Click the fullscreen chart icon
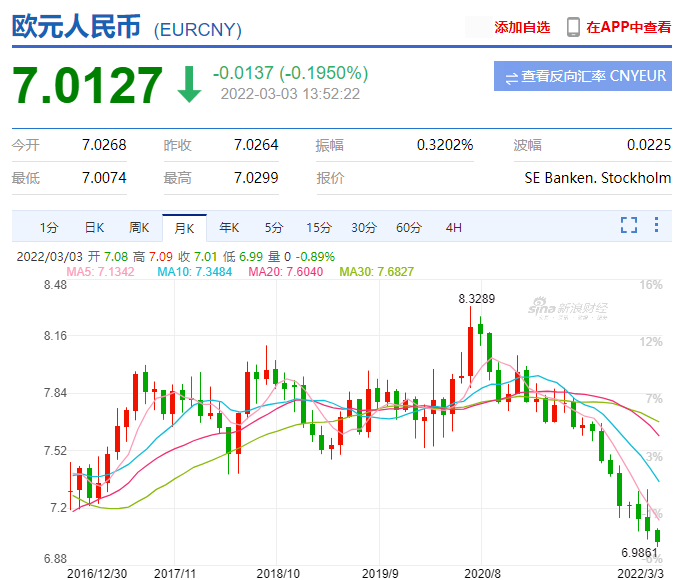 pyautogui.click(x=629, y=225)
